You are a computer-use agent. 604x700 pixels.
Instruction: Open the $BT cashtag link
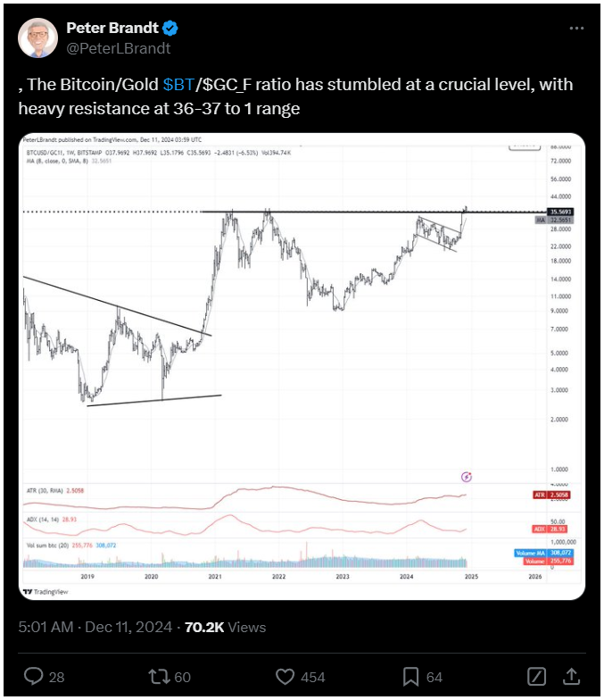[178, 84]
